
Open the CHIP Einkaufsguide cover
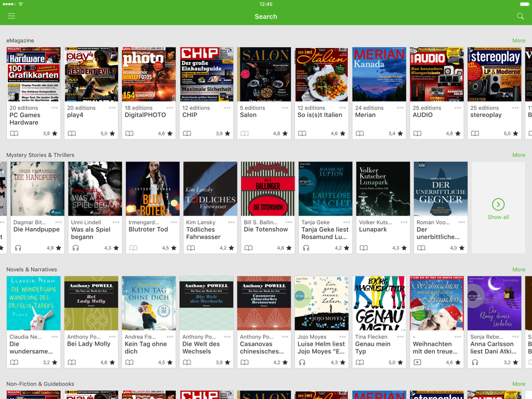pyautogui.click(x=207, y=74)
